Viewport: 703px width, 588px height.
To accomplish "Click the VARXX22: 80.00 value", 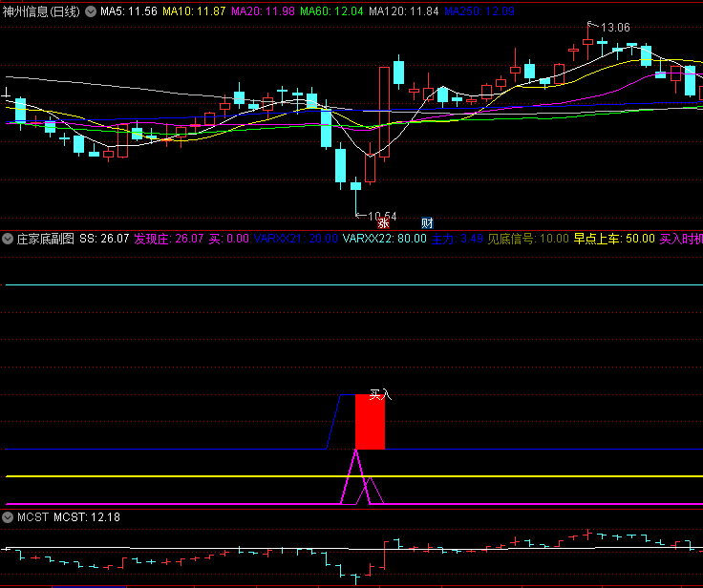I will pyautogui.click(x=384, y=239).
